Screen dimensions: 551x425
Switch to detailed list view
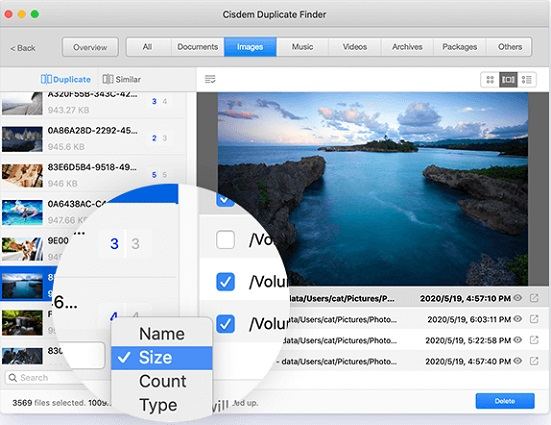pyautogui.click(x=526, y=79)
